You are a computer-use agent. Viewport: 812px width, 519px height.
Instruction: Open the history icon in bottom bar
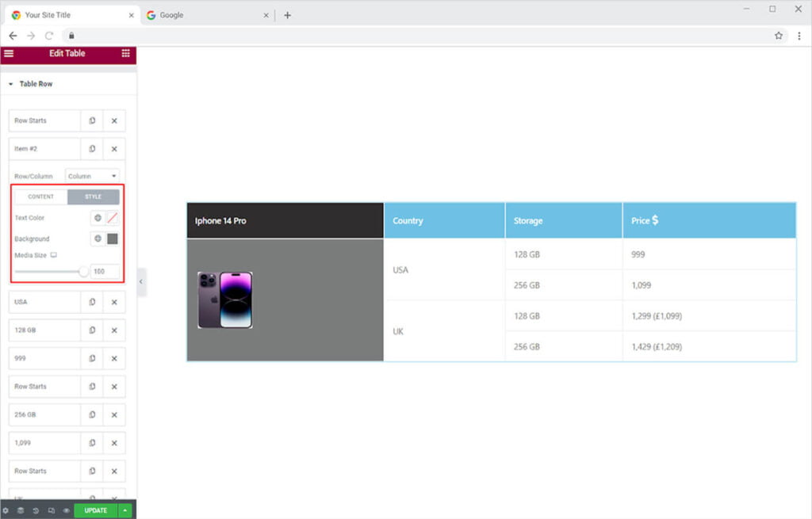pyautogui.click(x=36, y=511)
